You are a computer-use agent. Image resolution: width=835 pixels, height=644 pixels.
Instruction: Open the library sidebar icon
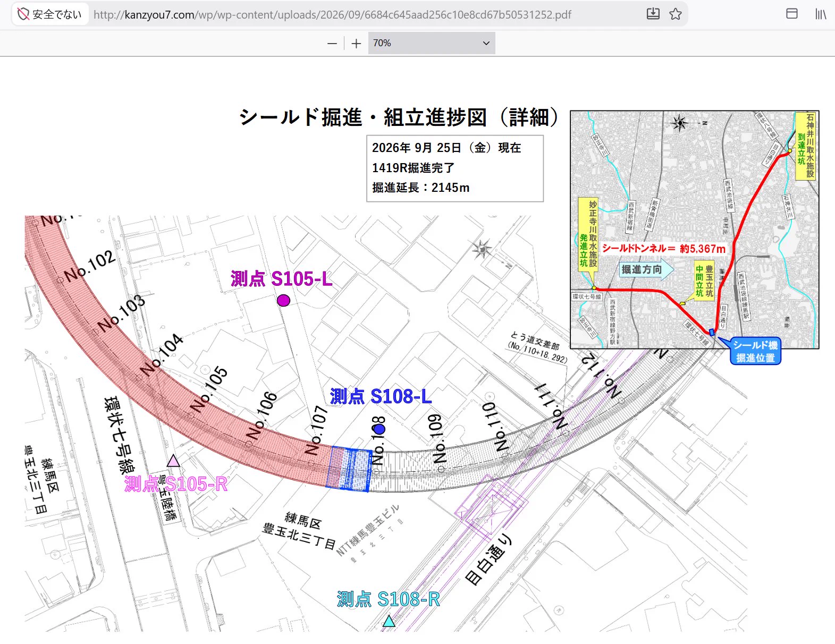pos(821,14)
